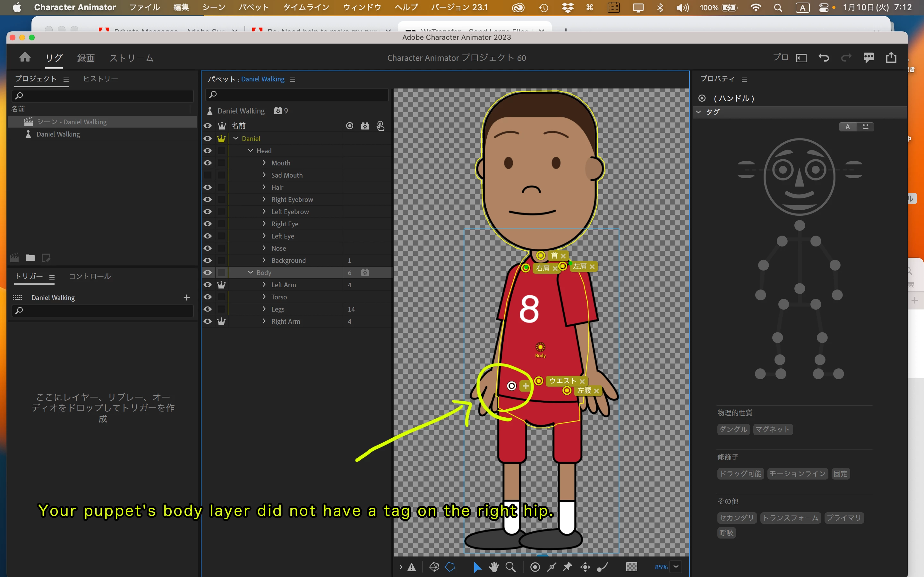Click the Zoom magnifier tool

[510, 567]
